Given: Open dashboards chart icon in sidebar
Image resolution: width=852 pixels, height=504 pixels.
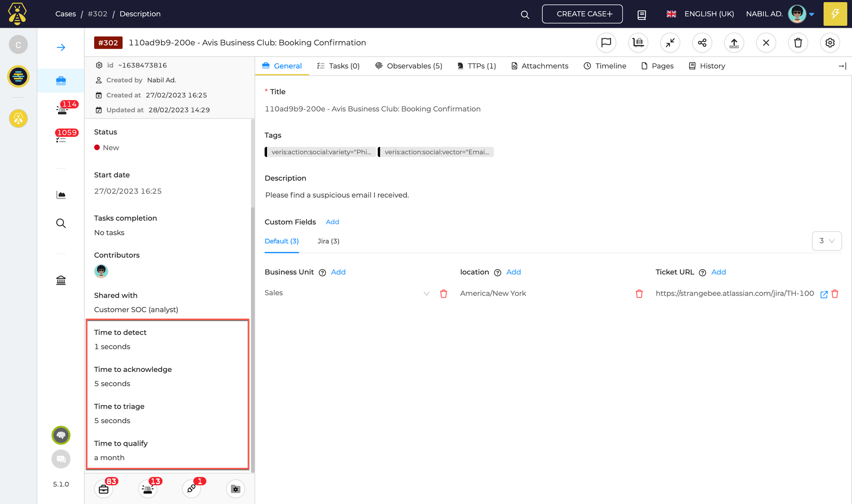Looking at the screenshot, I should pos(61,195).
